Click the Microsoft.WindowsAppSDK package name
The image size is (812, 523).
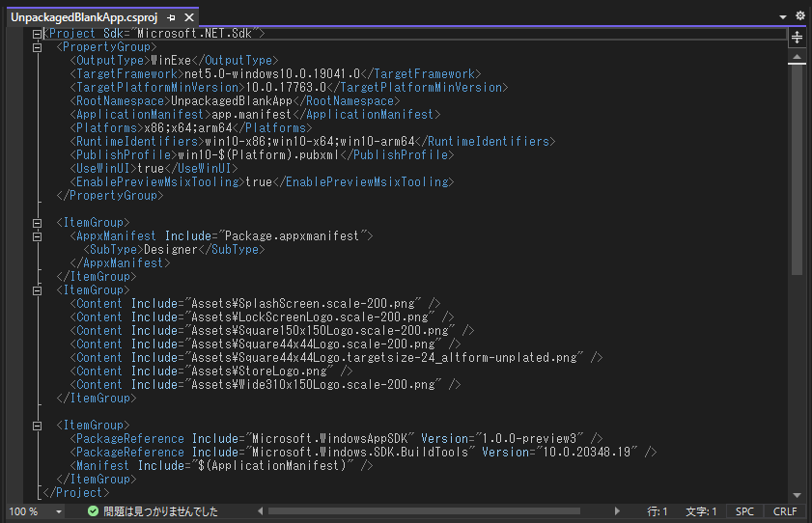tap(330, 439)
